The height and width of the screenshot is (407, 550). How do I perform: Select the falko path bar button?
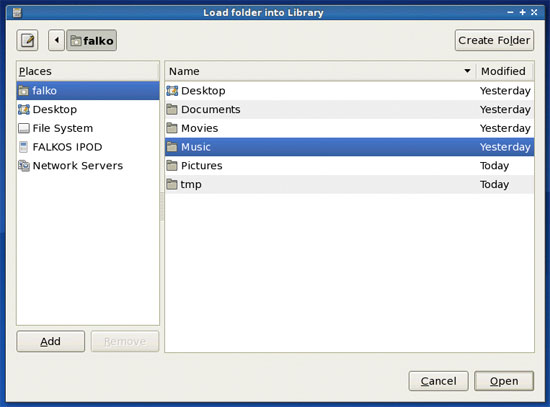click(x=92, y=40)
